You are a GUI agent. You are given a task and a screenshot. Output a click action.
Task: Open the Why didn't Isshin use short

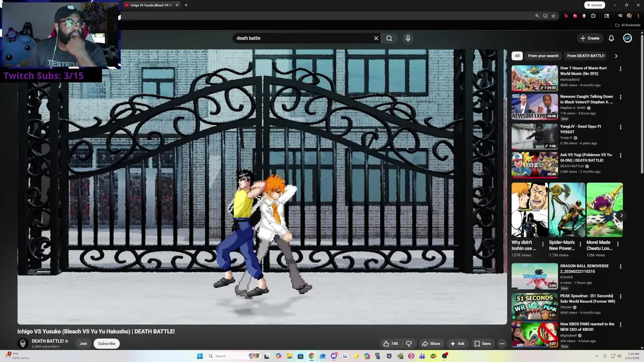pyautogui.click(x=530, y=210)
